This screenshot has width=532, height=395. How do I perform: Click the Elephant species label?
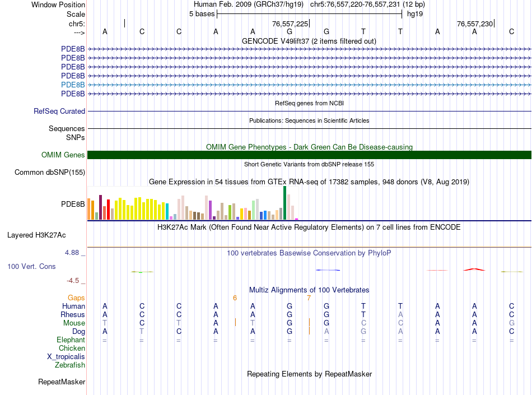click(71, 340)
